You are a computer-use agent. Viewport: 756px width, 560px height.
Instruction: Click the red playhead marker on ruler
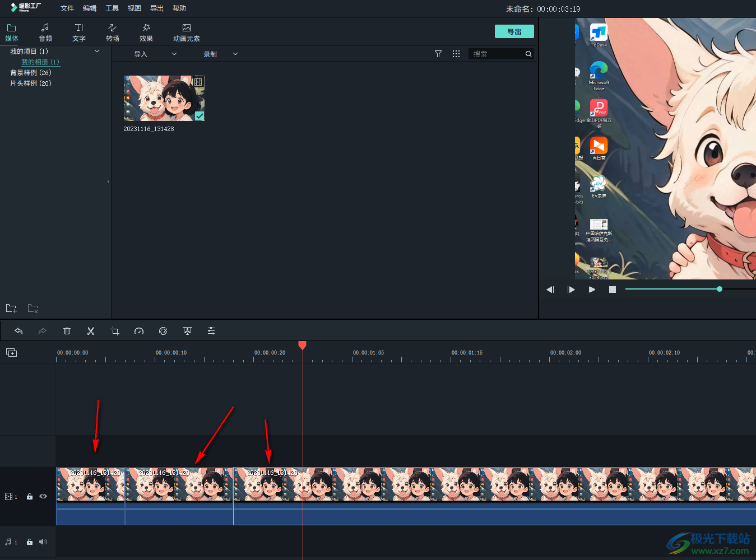tap(303, 345)
